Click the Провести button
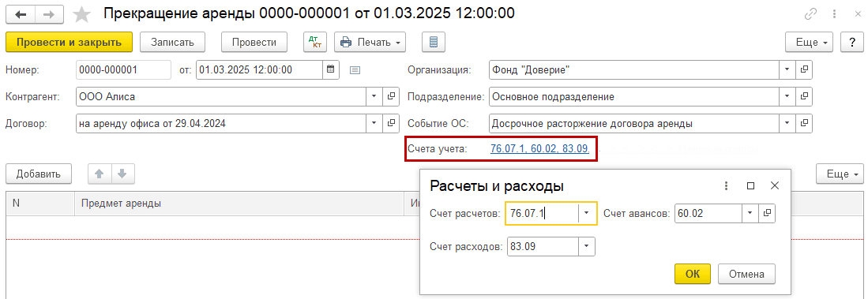 click(x=254, y=42)
